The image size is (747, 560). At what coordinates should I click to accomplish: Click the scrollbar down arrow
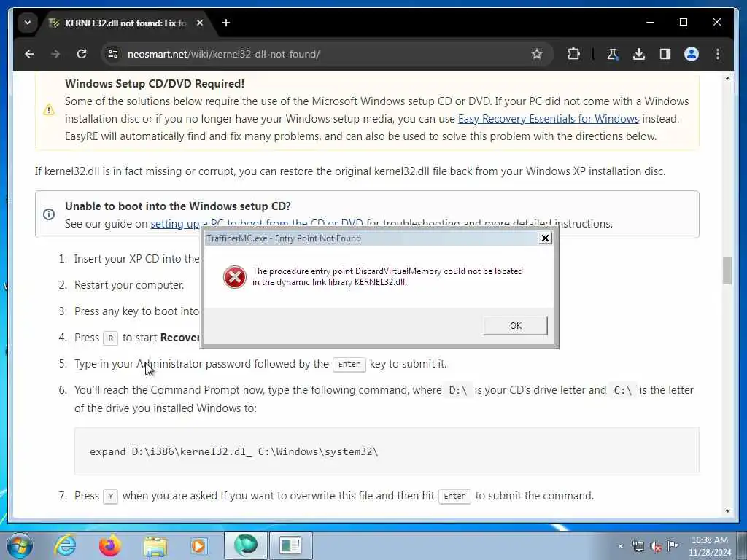727,511
